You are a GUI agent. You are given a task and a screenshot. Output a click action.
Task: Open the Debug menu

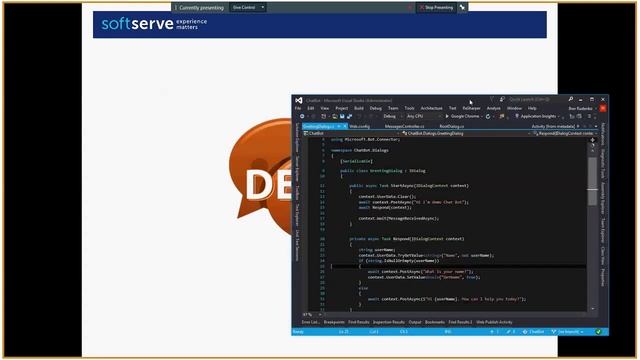click(x=376, y=108)
